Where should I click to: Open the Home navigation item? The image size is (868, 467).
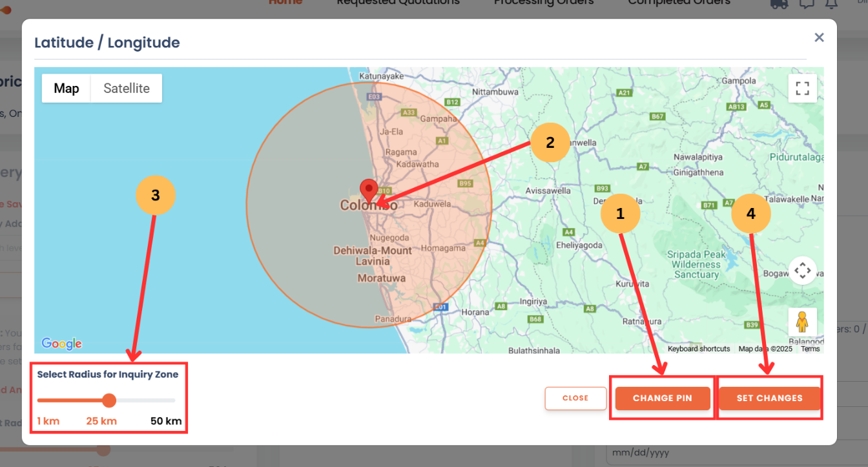pos(285,3)
